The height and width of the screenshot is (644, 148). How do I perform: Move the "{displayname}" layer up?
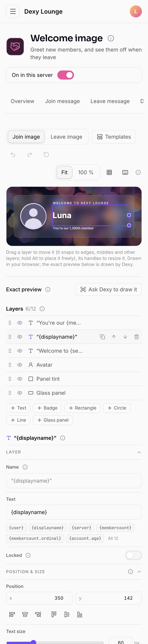click(x=114, y=337)
